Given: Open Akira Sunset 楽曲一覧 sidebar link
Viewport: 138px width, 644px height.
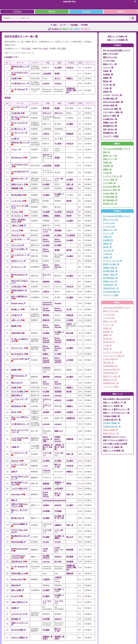Looking at the screenshot, I should pos(113,102).
